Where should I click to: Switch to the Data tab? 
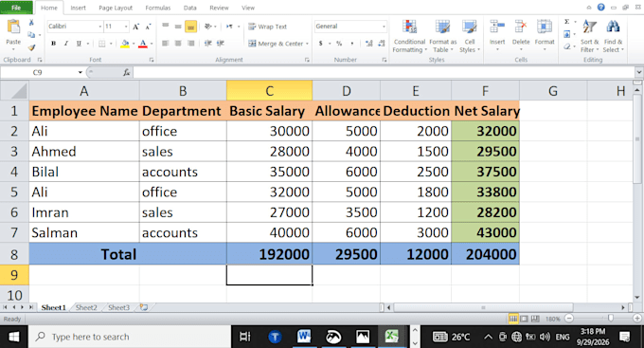point(189,8)
